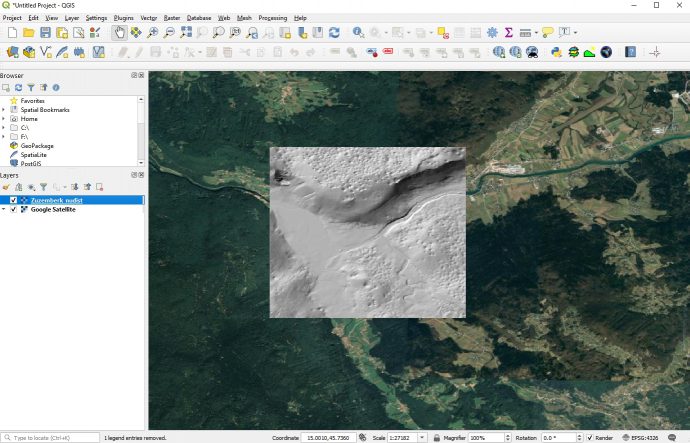Viewport: 690px width, 443px height.
Task: Open the Raster menu
Action: tap(171, 18)
